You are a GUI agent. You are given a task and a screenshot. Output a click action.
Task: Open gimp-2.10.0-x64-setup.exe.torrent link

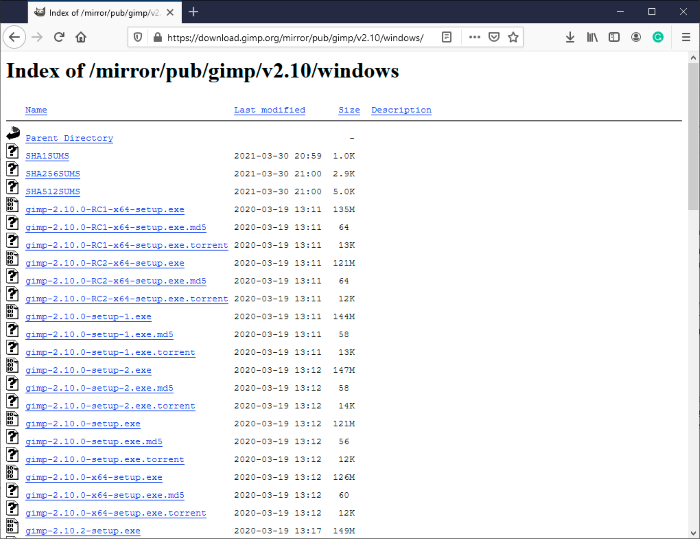(116, 513)
